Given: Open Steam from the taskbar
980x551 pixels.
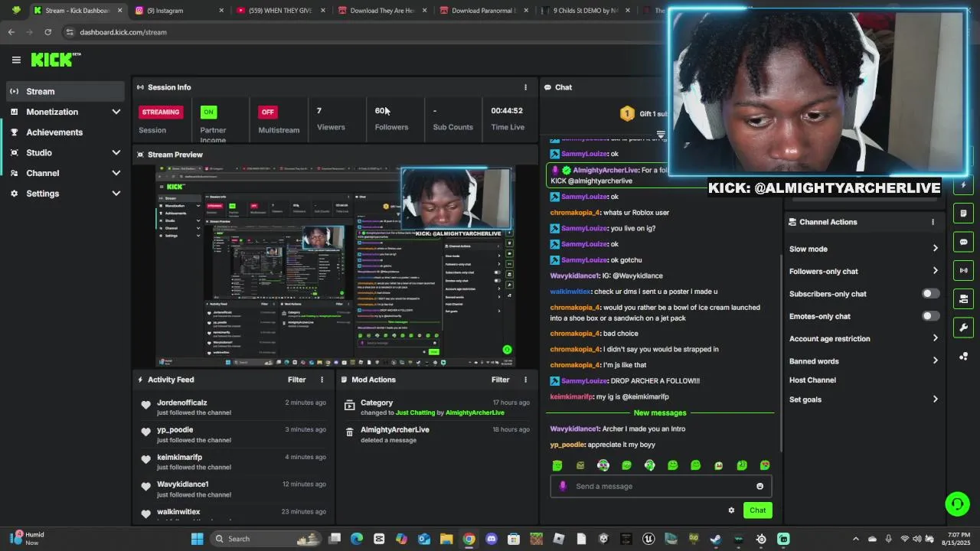Looking at the screenshot, I should pos(715,539).
